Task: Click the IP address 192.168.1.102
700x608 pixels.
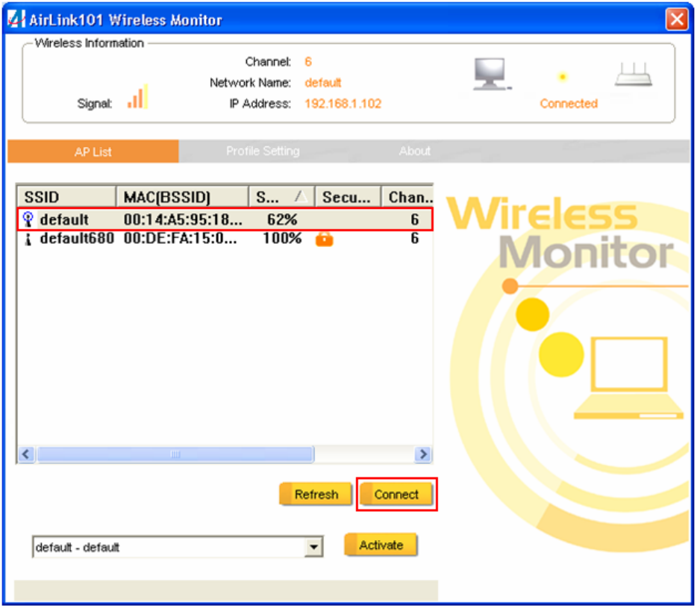Action: click(343, 104)
